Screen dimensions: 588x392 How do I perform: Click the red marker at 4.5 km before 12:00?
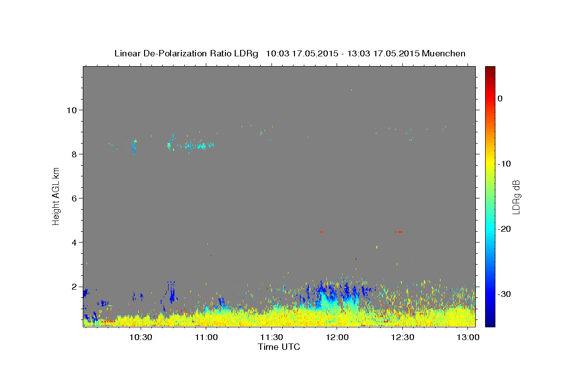[322, 232]
